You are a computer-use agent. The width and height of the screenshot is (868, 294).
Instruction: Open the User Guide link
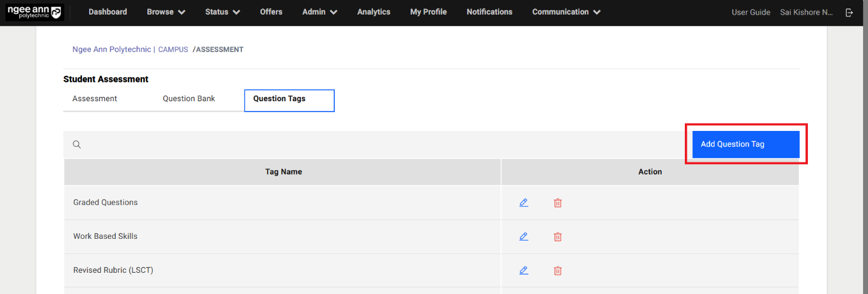click(750, 12)
